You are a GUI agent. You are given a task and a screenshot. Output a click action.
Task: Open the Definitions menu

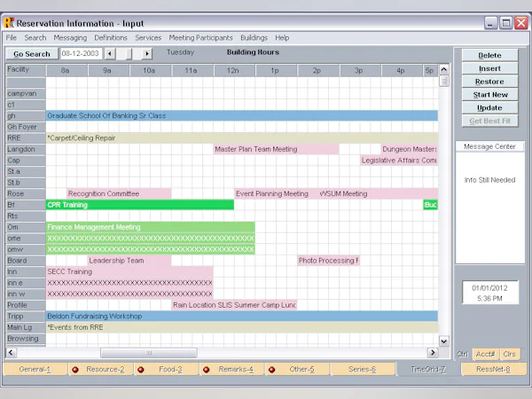pos(111,37)
